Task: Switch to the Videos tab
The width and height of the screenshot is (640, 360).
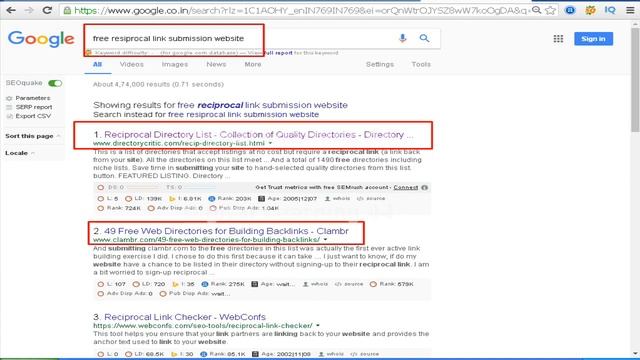Action: click(x=131, y=64)
